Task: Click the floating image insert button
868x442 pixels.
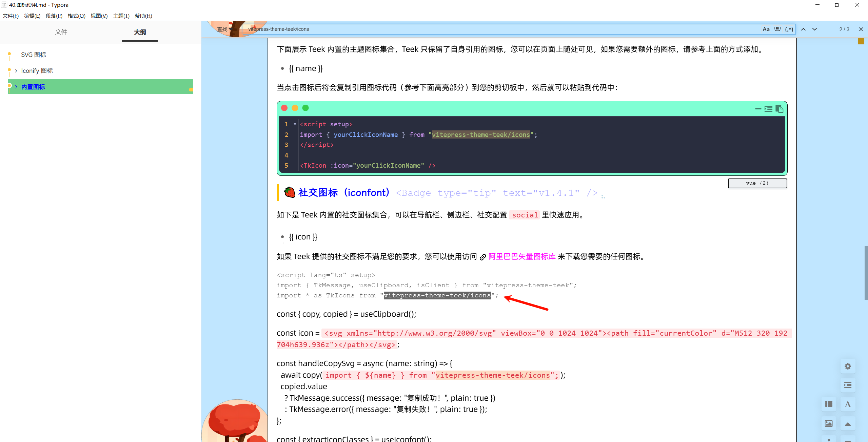Action: (829, 423)
